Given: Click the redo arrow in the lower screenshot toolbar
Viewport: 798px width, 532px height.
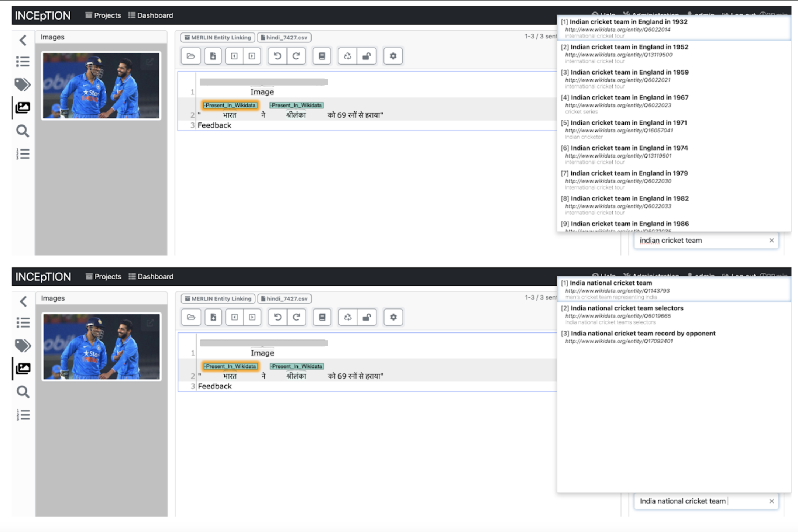Looking at the screenshot, I should point(296,317).
